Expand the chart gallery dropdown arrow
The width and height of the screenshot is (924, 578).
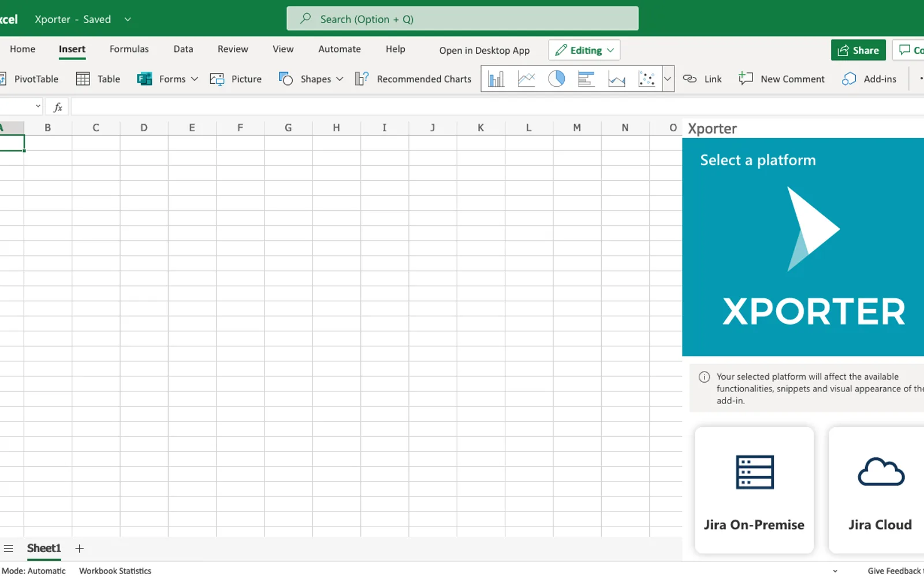(x=668, y=79)
